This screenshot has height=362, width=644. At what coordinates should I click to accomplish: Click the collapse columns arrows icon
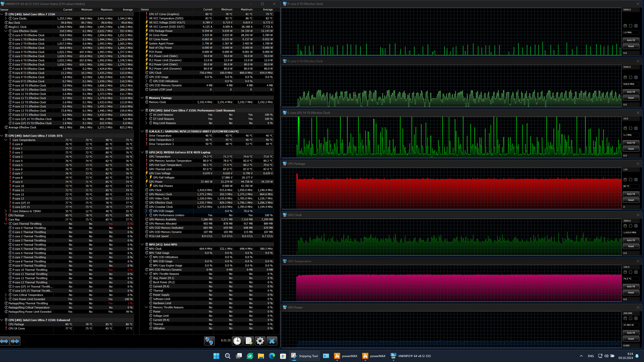pos(15,341)
